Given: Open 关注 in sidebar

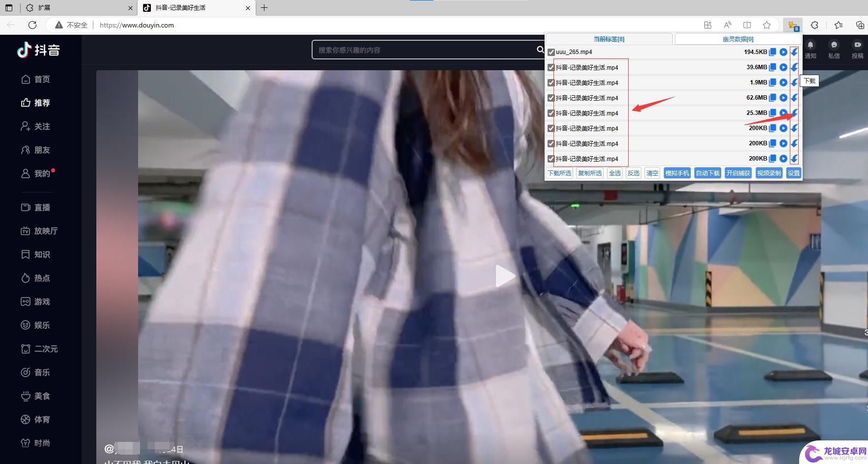Looking at the screenshot, I should [35, 126].
